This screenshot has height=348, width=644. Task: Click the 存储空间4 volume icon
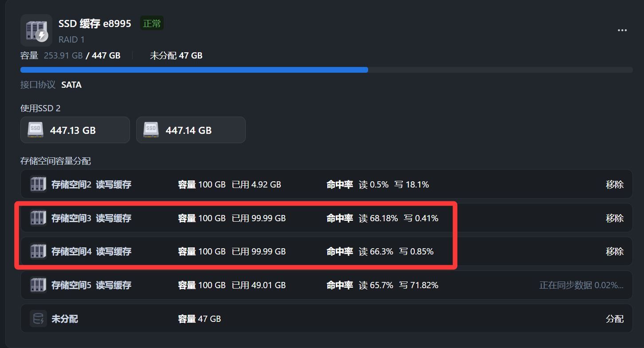click(38, 251)
